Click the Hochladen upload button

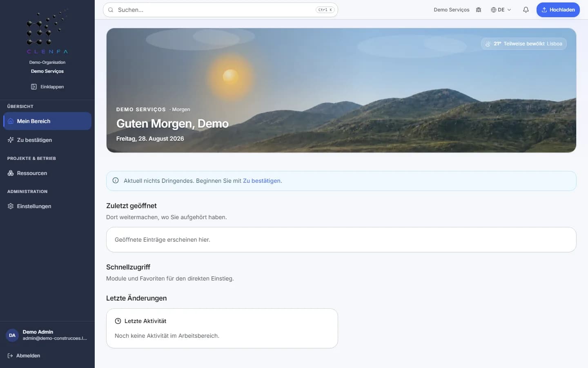click(x=558, y=10)
